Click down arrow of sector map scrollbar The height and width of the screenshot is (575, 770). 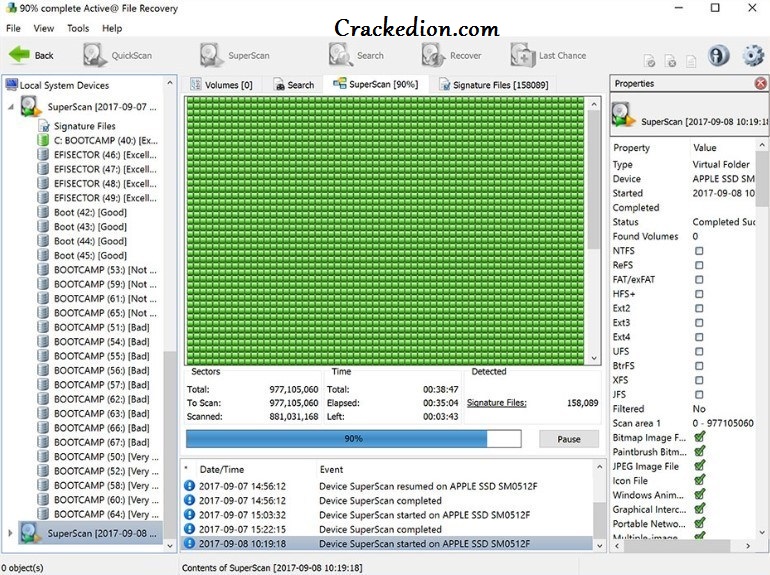tap(594, 358)
